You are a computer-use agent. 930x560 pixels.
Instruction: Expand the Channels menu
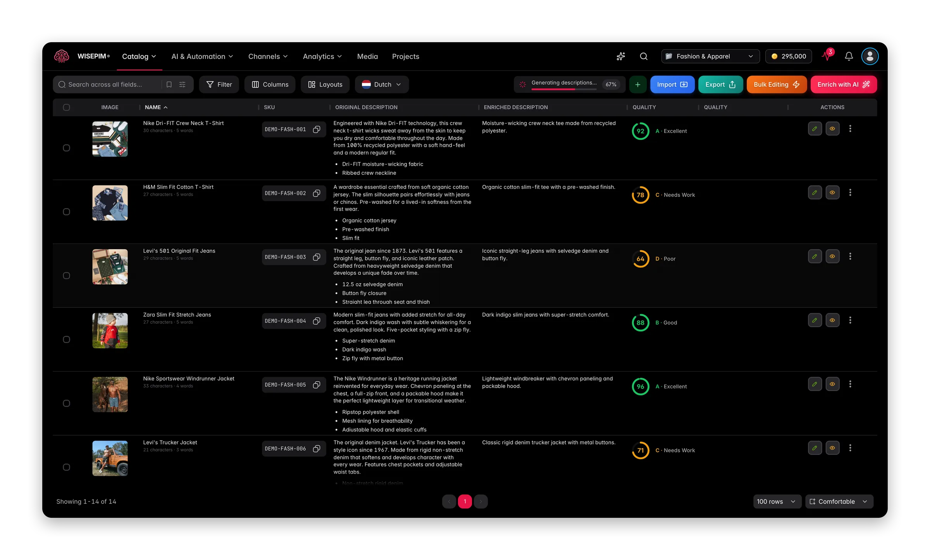pyautogui.click(x=268, y=57)
